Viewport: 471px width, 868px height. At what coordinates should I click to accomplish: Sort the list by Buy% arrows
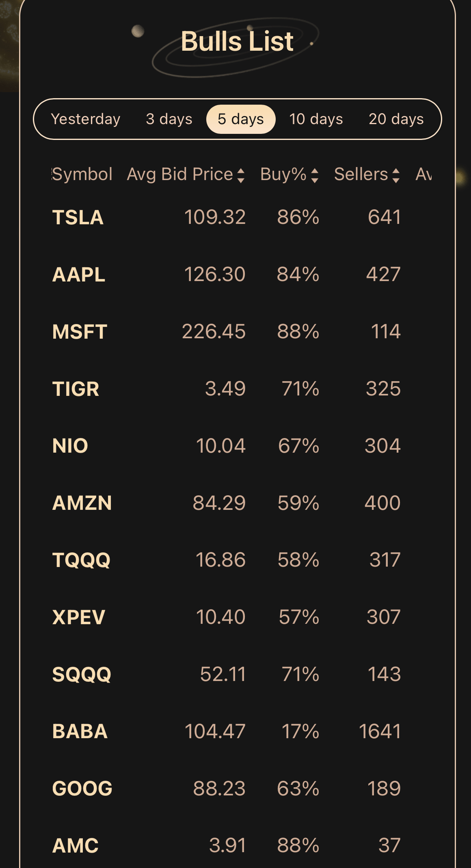pyautogui.click(x=315, y=175)
